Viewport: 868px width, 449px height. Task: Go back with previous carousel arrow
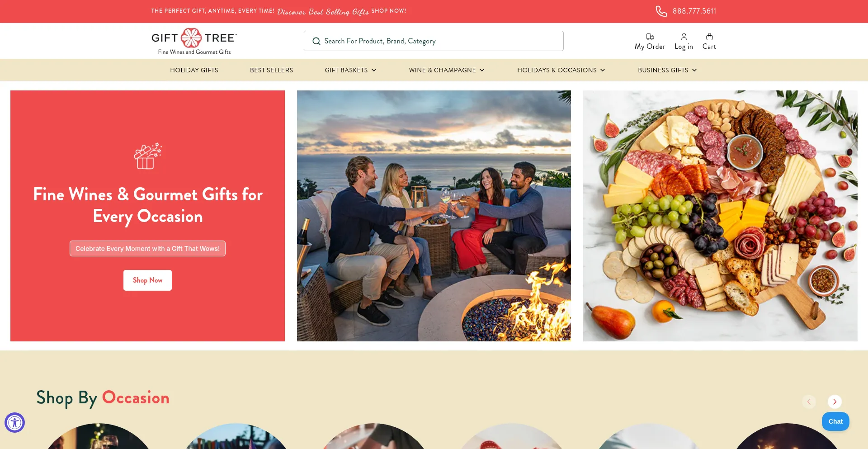tap(809, 402)
